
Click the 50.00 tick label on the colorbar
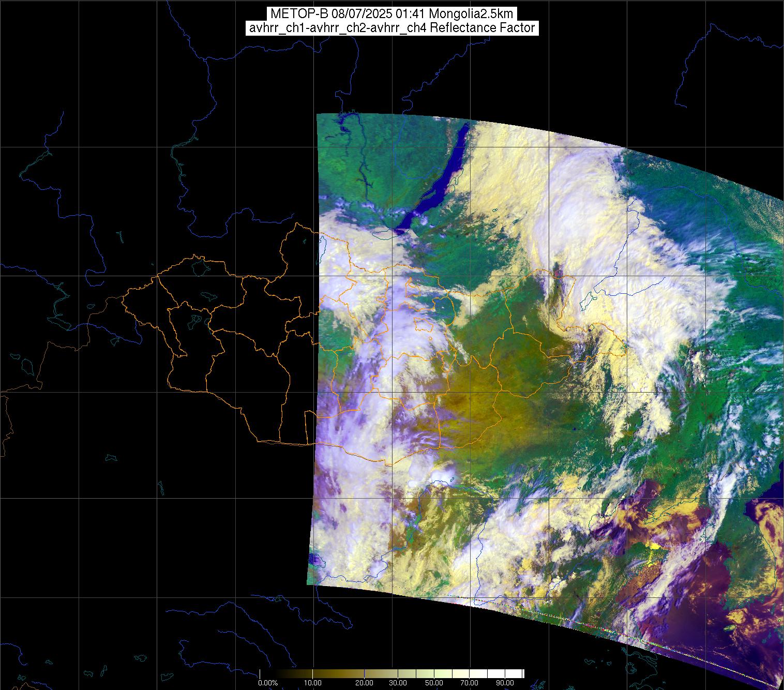[x=434, y=683]
